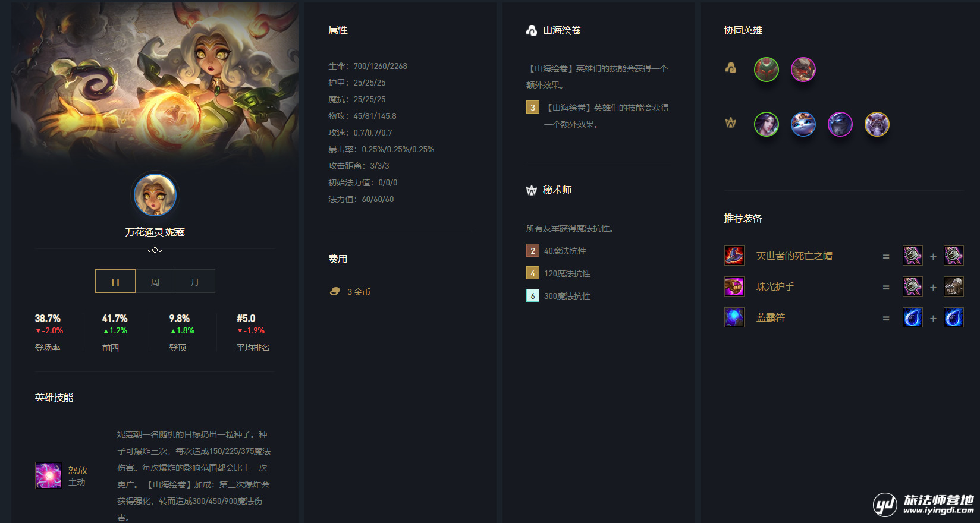980x523 pixels.
Task: Open the 蓝霸符 item icon
Action: coord(734,317)
